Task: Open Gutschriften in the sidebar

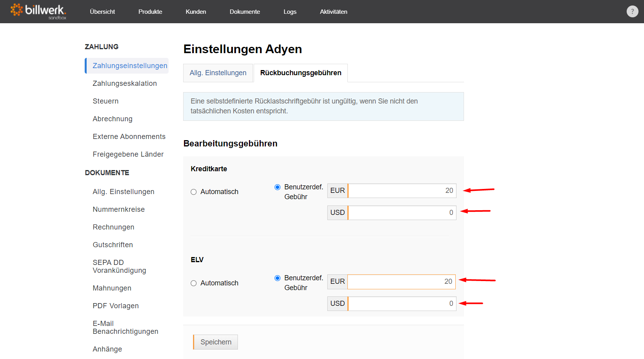Action: tap(113, 245)
